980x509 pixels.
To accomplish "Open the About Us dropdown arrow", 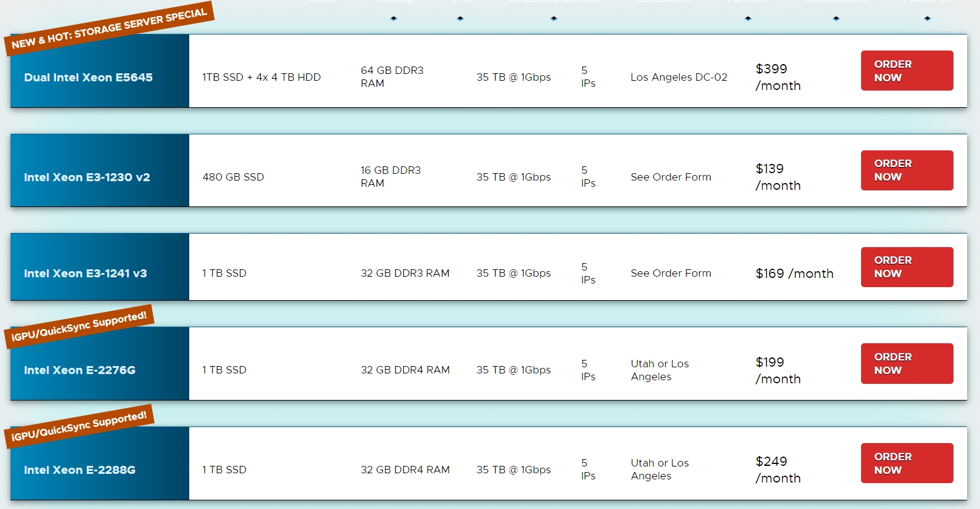I will point(927,18).
